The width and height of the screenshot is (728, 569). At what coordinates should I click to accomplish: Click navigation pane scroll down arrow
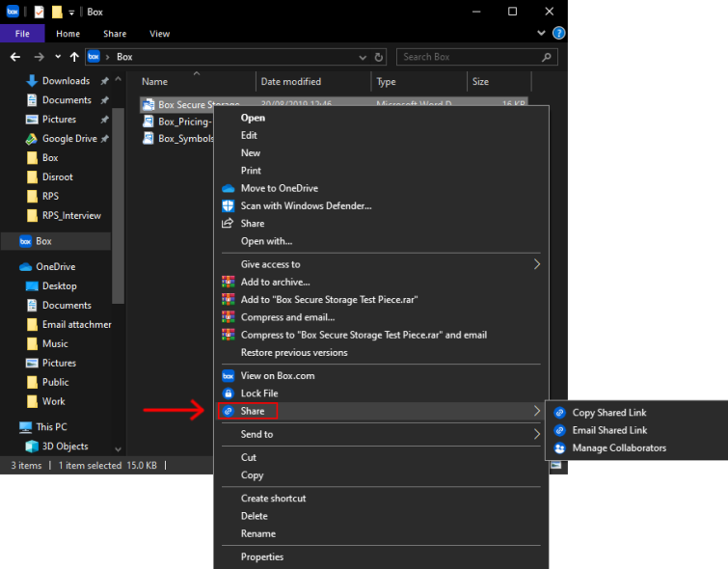click(118, 449)
